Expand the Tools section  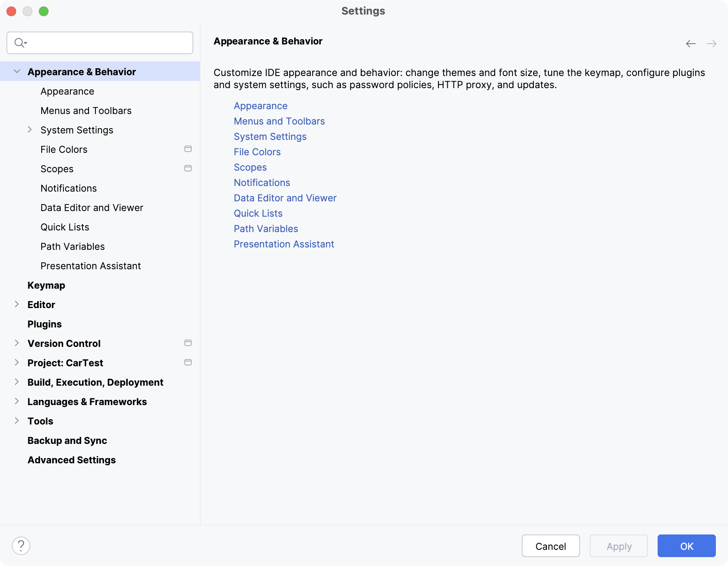(x=17, y=420)
